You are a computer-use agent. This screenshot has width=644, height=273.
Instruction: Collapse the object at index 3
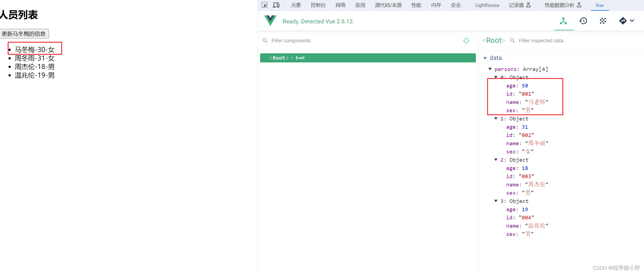click(x=496, y=201)
